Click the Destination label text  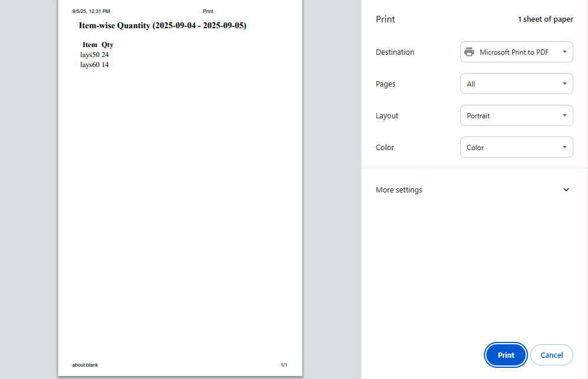[x=395, y=52]
